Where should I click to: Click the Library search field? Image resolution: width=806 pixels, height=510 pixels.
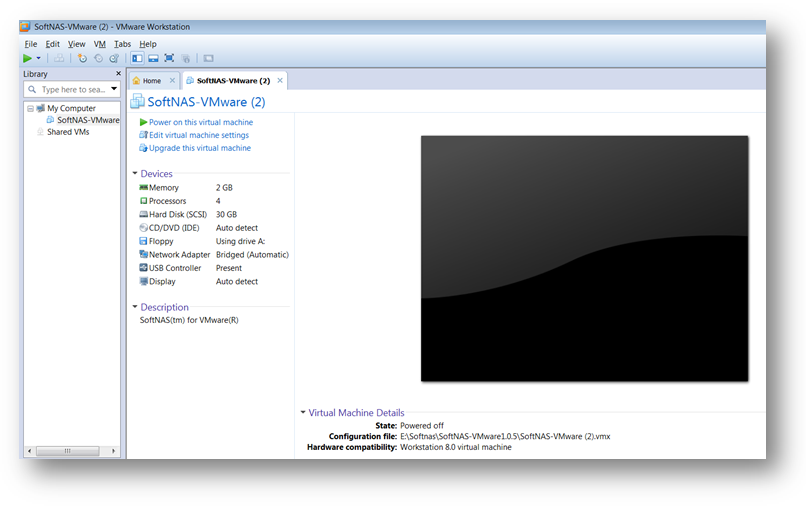[x=72, y=89]
